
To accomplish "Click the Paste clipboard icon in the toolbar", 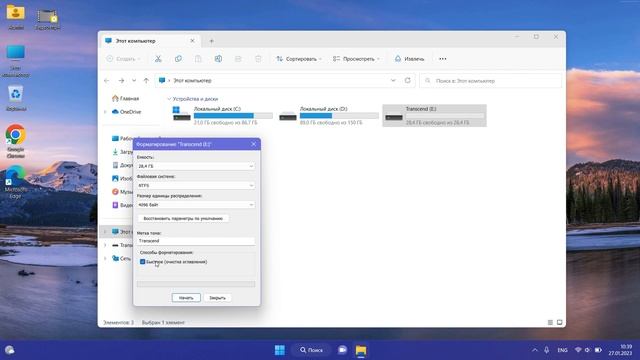I will (x=198, y=59).
